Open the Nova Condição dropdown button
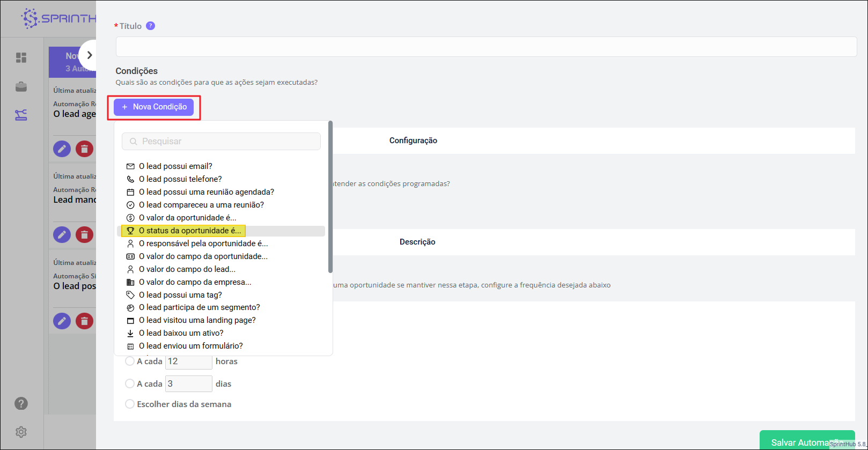Image resolution: width=868 pixels, height=450 pixels. tap(154, 107)
